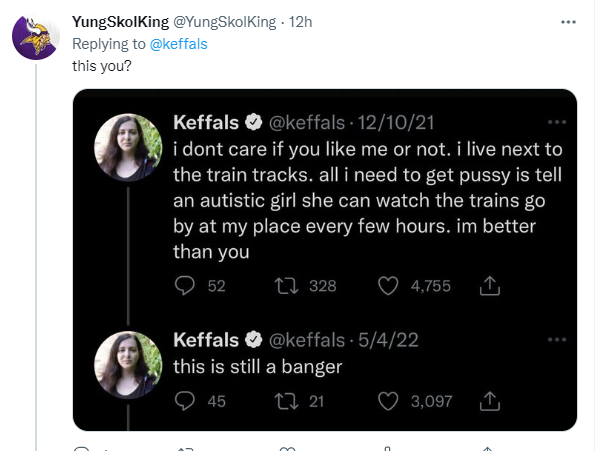Like the tweet with 4,755 hearts

click(388, 286)
